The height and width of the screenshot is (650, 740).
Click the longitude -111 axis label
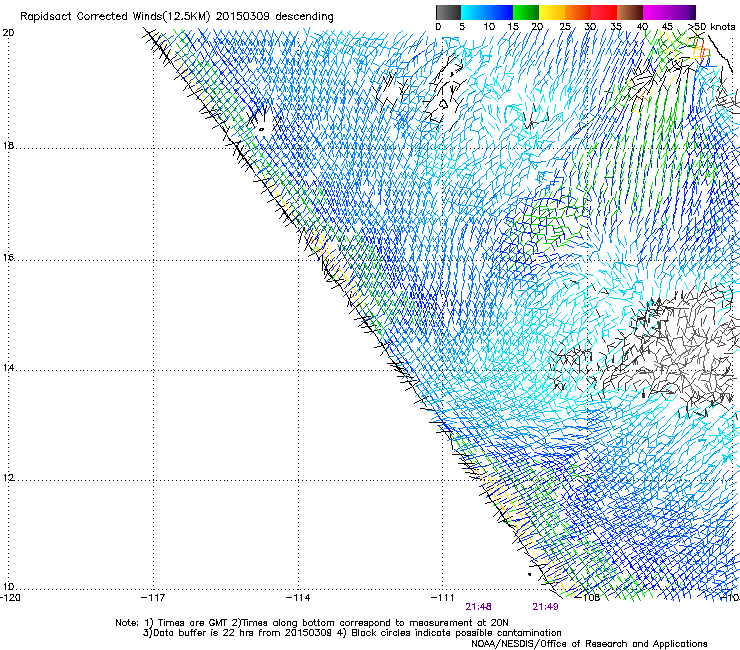443,598
